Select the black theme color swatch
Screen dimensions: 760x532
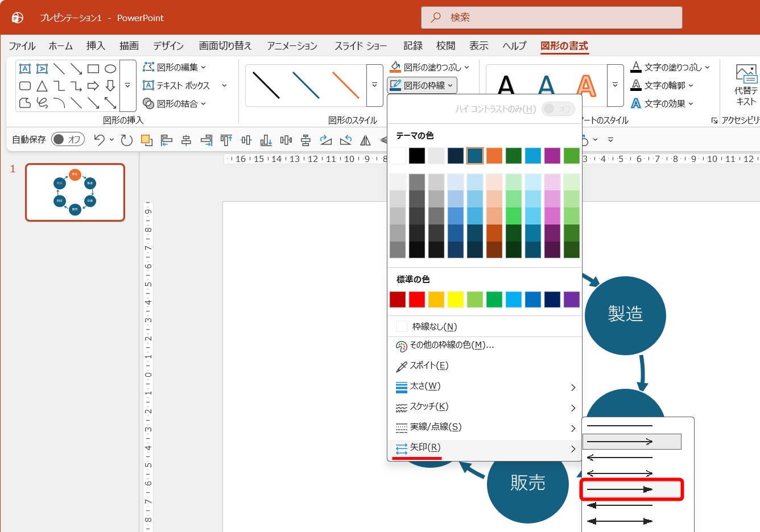coord(417,156)
